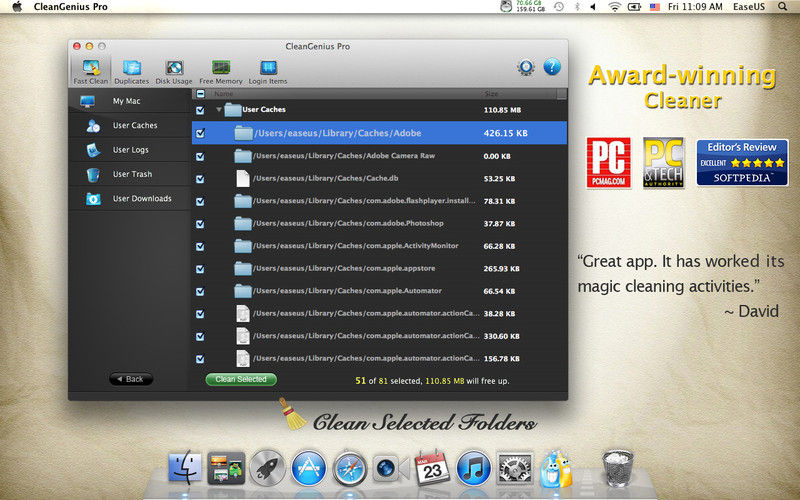Click the Cache.db document icon

click(243, 179)
